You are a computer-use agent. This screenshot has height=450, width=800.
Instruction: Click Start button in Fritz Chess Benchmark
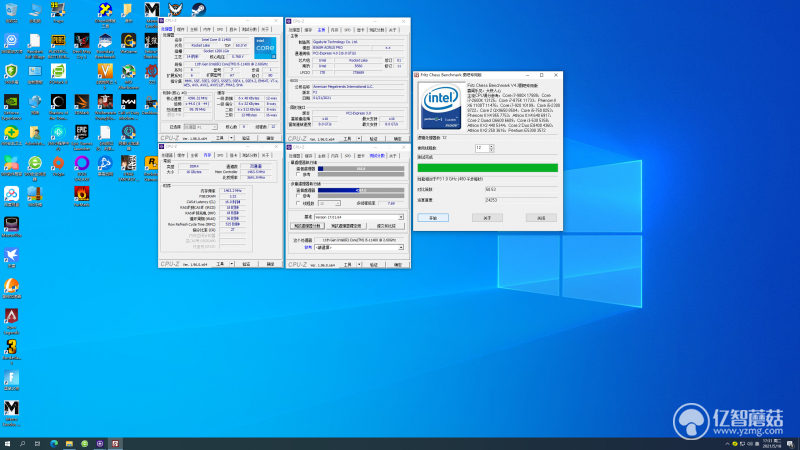pyautogui.click(x=433, y=218)
